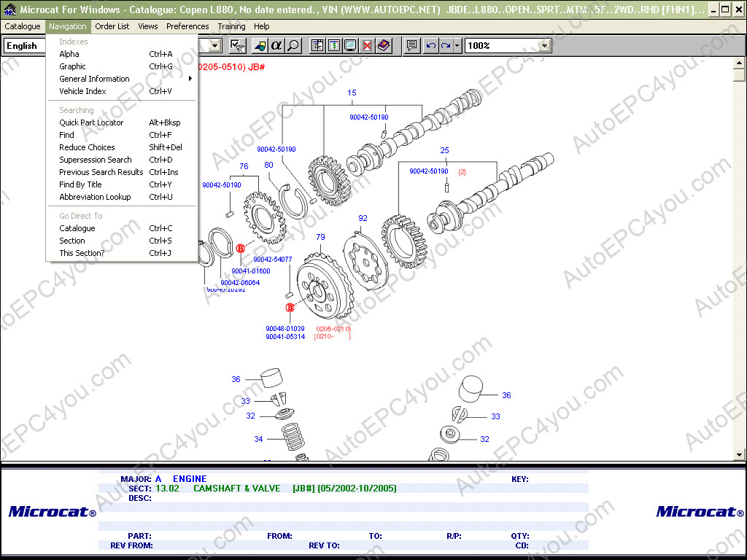
Task: Click the vertical scrollbar down arrow
Action: tap(738, 455)
